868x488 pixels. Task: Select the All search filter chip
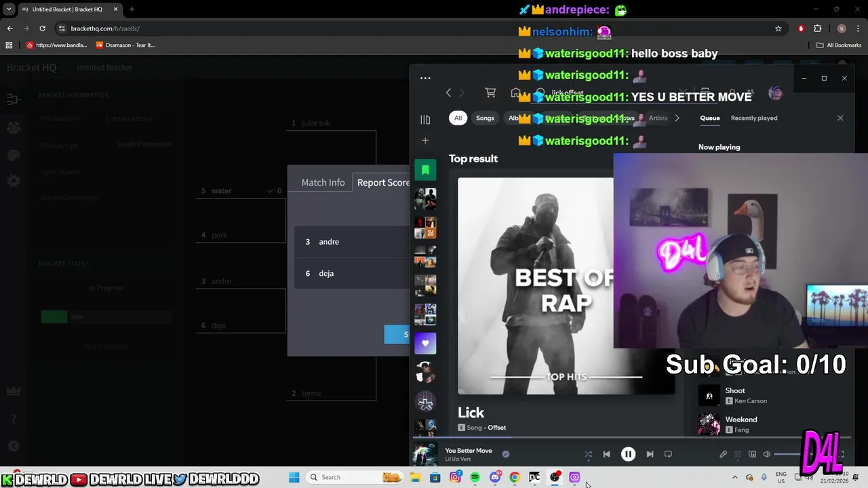(x=458, y=118)
